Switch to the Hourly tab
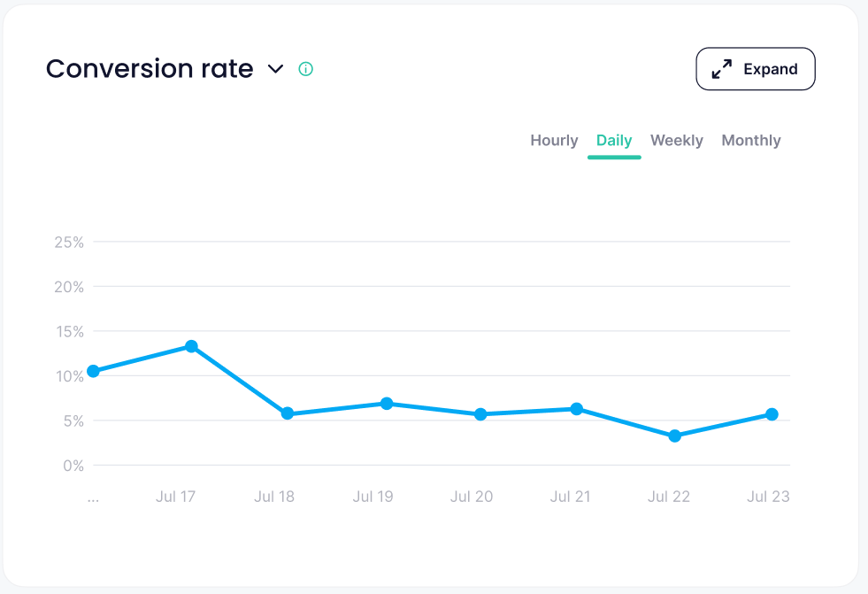 point(554,141)
